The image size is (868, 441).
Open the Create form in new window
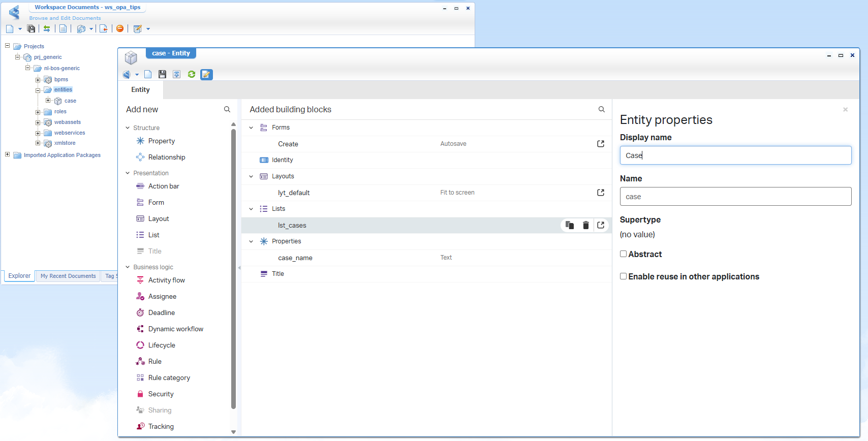(x=601, y=144)
